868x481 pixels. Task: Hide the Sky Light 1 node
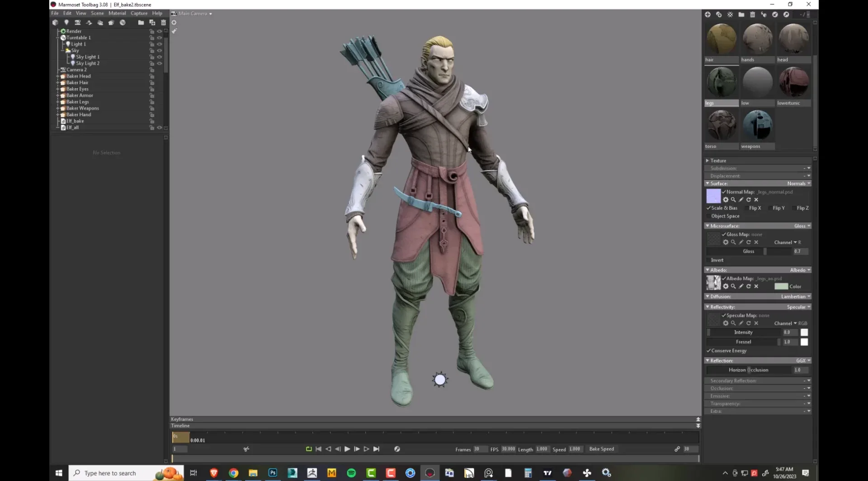tap(160, 57)
